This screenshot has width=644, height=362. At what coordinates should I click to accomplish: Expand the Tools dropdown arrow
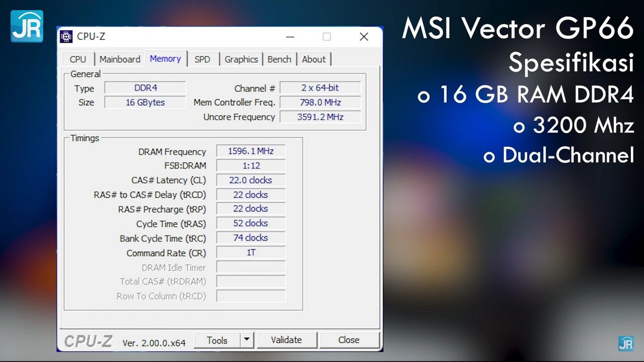click(248, 340)
